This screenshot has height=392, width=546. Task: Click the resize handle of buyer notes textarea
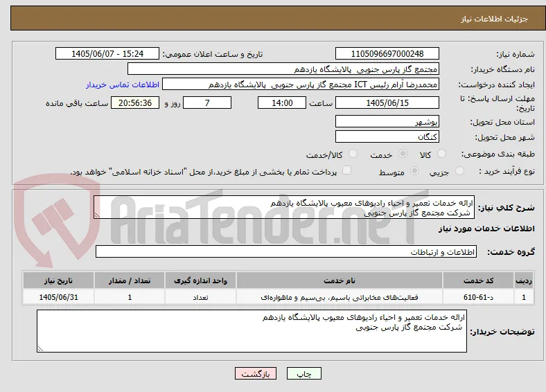40,348
